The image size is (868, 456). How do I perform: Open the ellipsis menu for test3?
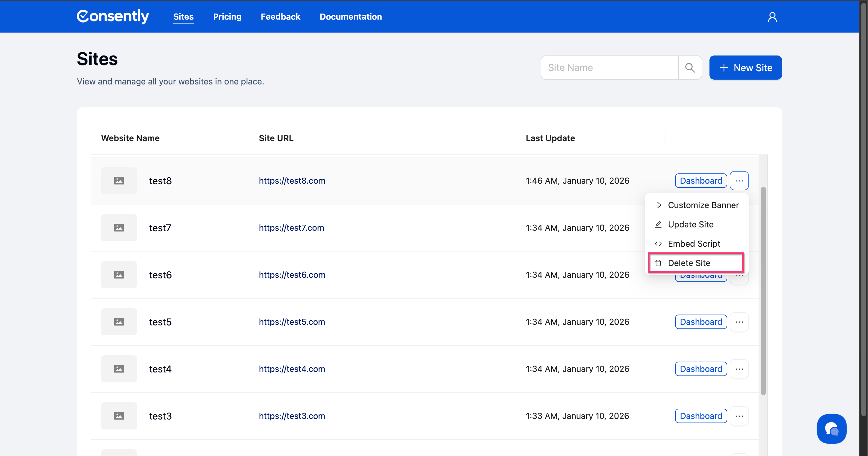click(x=739, y=416)
